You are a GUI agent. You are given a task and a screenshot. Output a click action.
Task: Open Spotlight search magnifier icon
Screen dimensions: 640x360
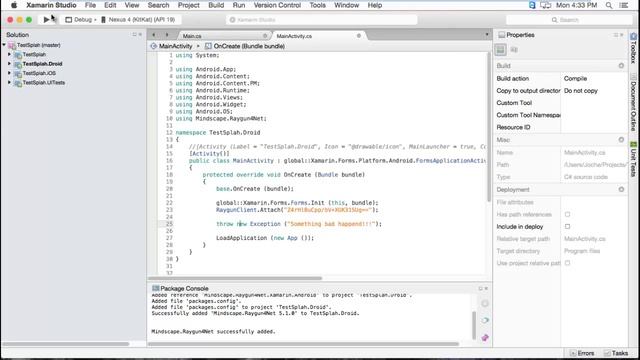tap(609, 5)
